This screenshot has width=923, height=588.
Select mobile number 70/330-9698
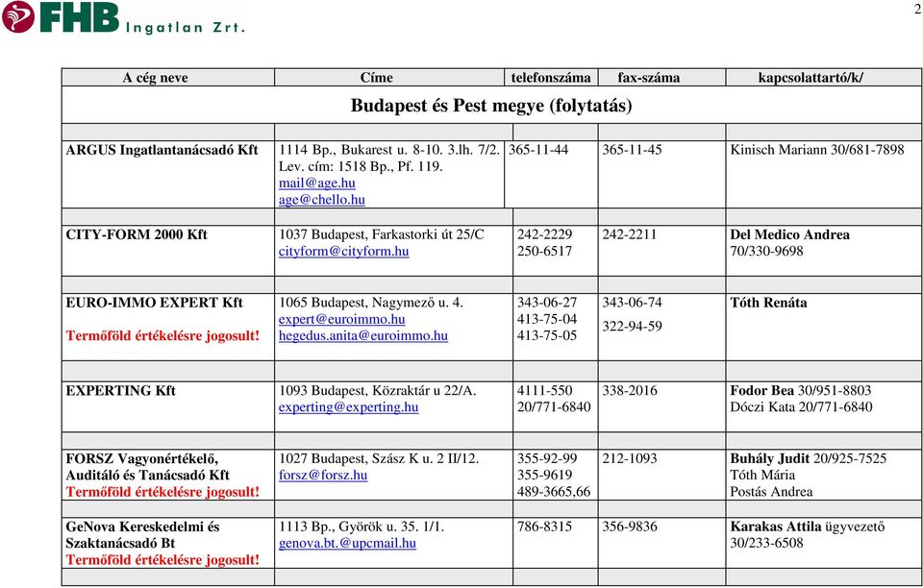pyautogui.click(x=766, y=251)
